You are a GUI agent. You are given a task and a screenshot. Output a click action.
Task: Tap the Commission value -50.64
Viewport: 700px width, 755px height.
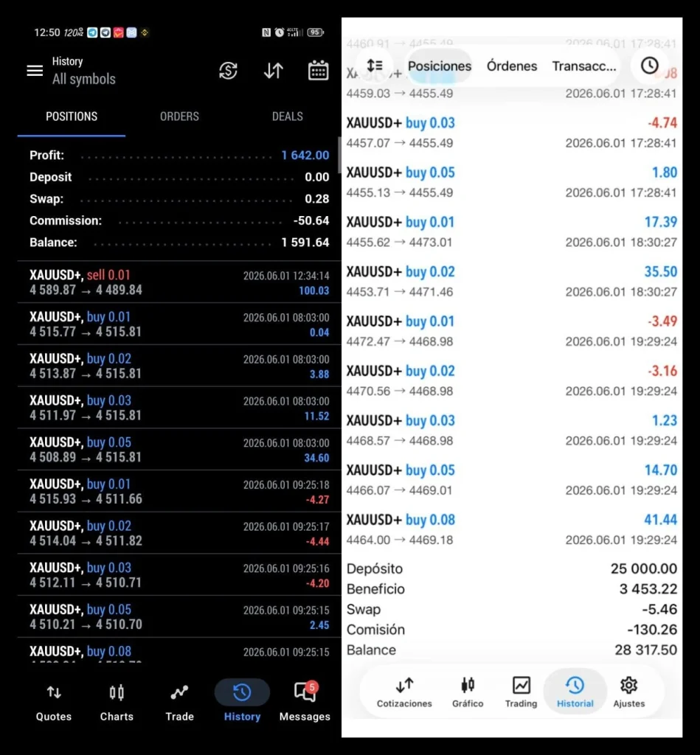tap(311, 220)
